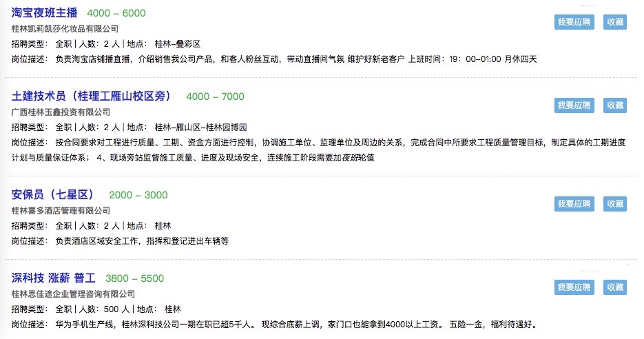Click location 桂林-叠彩区 in first listing
644x339 pixels.
[178, 44]
